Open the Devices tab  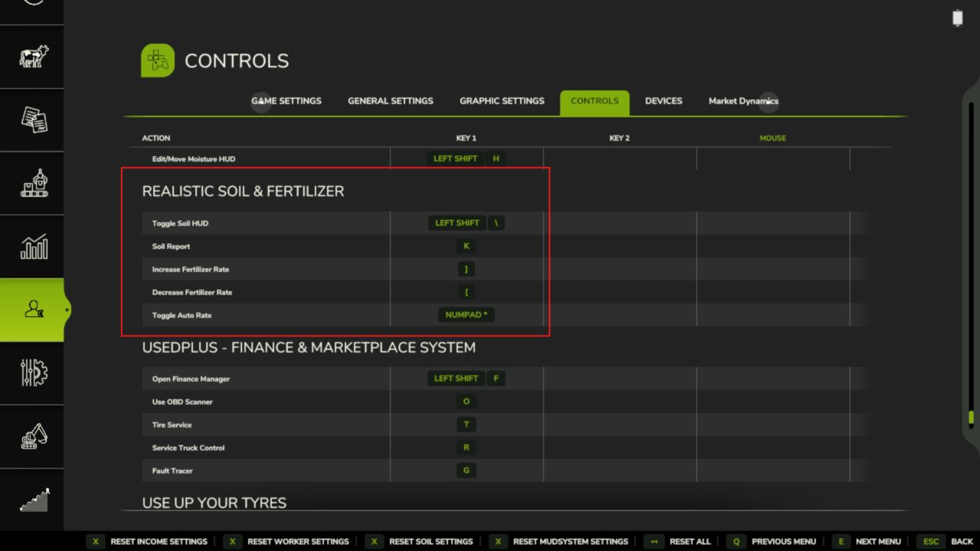click(x=663, y=101)
